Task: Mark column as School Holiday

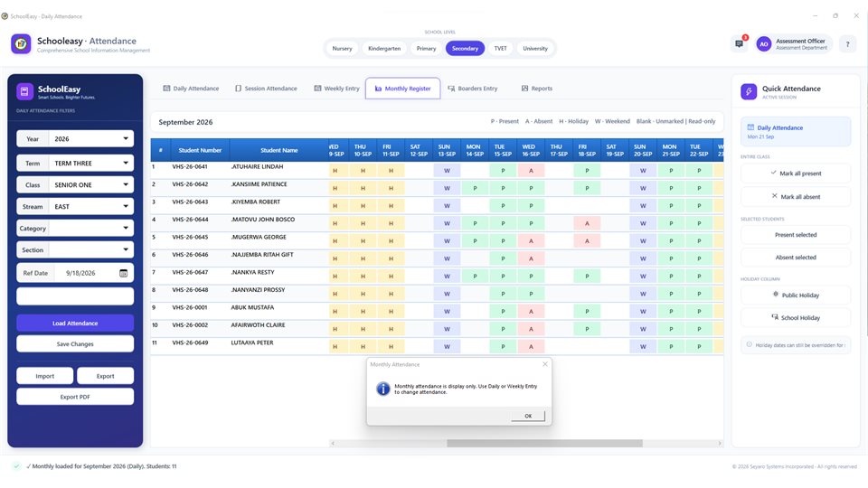Action: (796, 317)
